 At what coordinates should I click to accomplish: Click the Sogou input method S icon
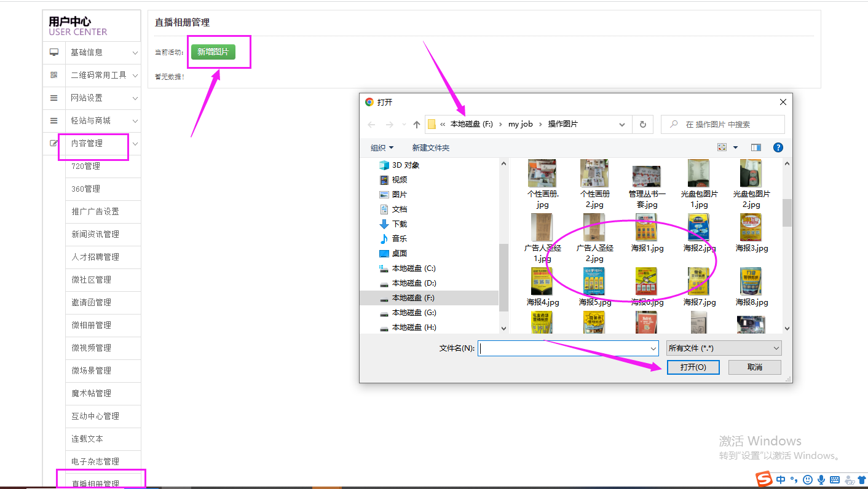pyautogui.click(x=764, y=479)
